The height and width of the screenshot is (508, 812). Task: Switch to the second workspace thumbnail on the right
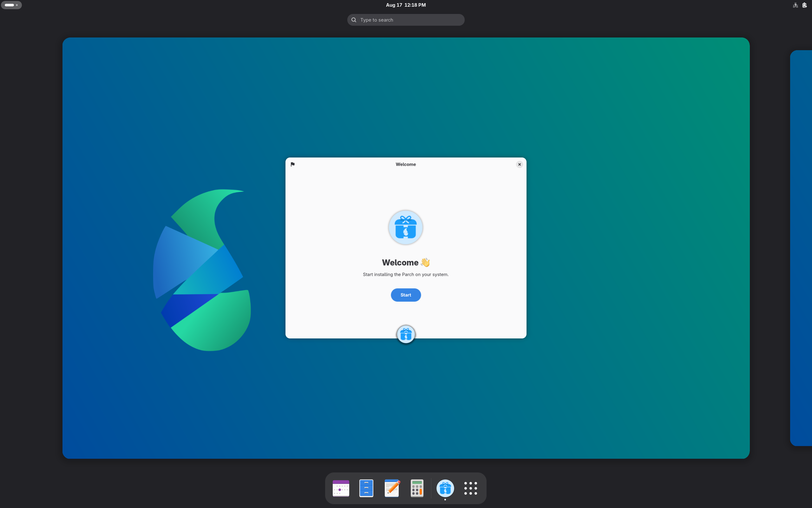coord(801,248)
